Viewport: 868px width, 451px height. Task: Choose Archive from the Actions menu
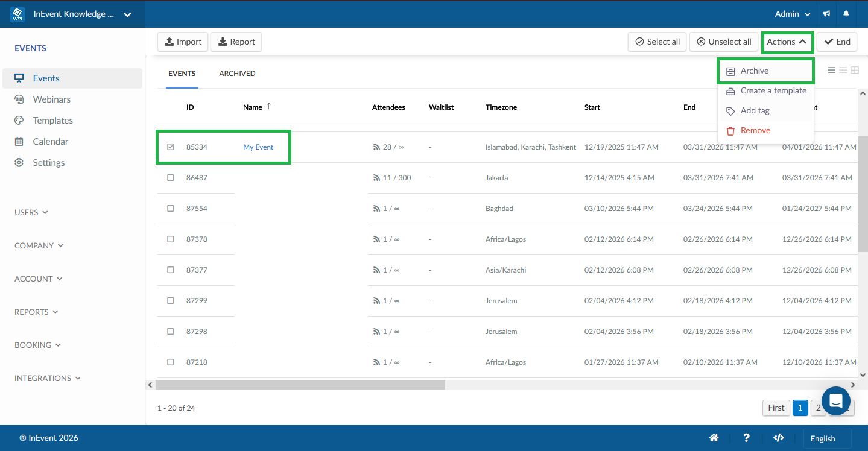coord(765,71)
